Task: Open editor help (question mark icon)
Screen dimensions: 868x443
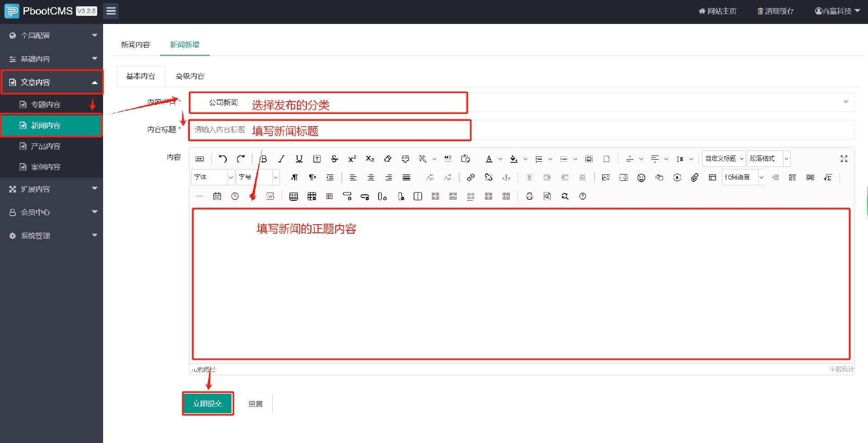Action: pos(583,196)
